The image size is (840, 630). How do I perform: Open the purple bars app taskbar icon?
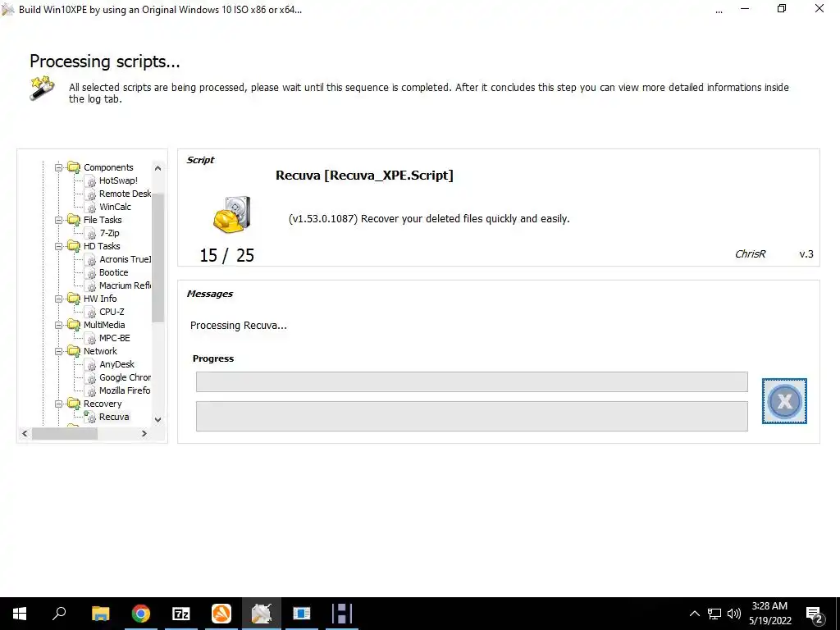click(342, 614)
